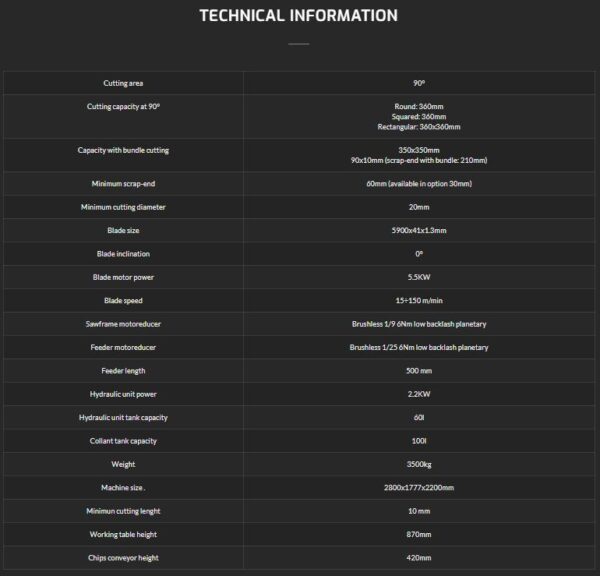Click the Hydraulic unit tank capacity label
Screen dimensions: 600x576
[123, 418]
